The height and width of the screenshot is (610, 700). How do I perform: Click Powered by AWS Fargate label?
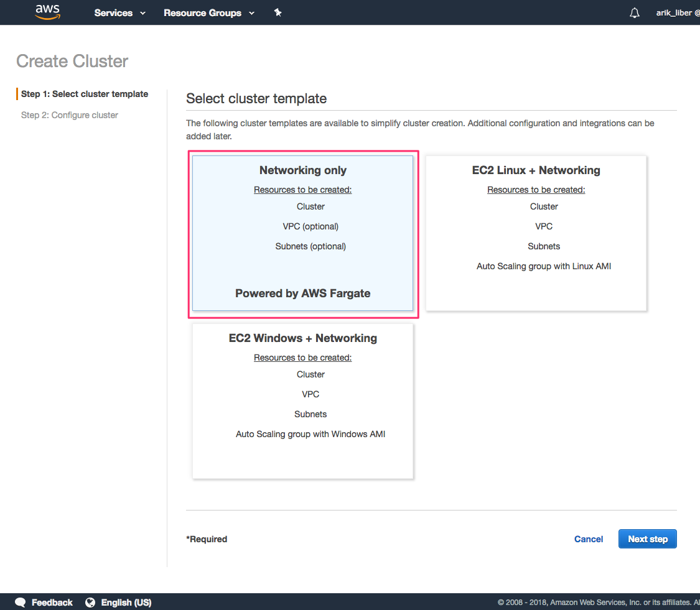pos(302,293)
